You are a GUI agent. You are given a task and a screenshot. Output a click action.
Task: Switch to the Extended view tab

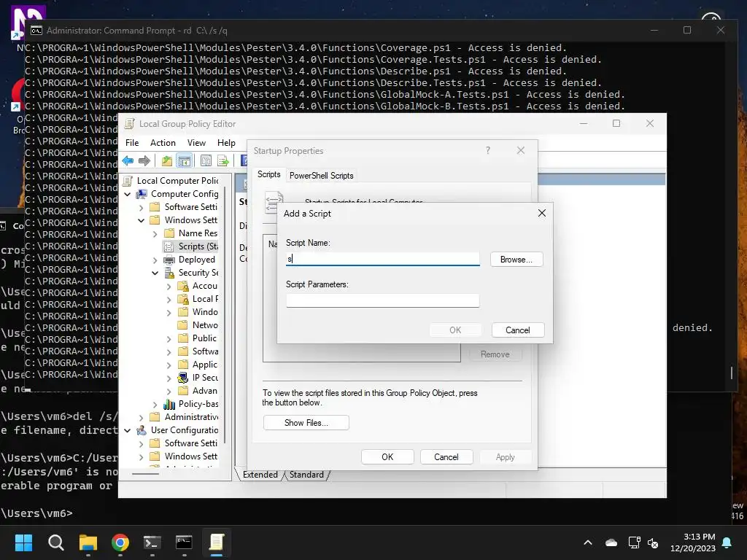tap(260, 475)
